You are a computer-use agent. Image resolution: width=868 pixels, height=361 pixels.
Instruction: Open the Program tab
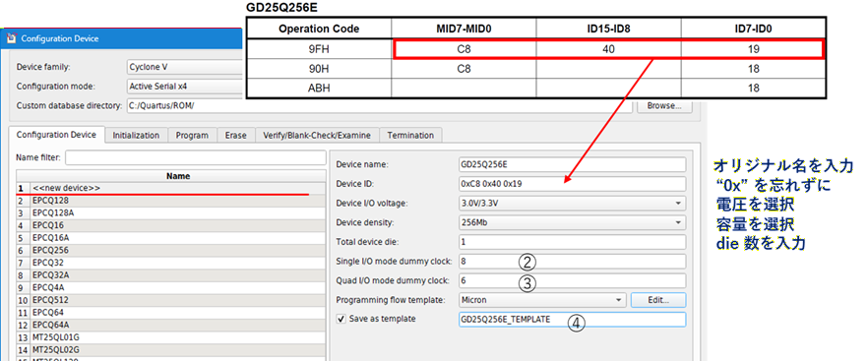192,135
